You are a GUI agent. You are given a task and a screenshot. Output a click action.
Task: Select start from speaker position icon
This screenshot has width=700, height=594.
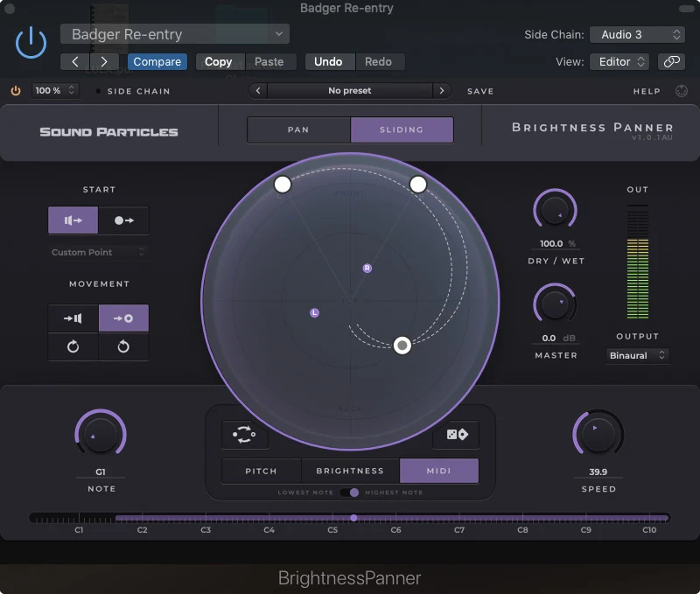pos(73,220)
